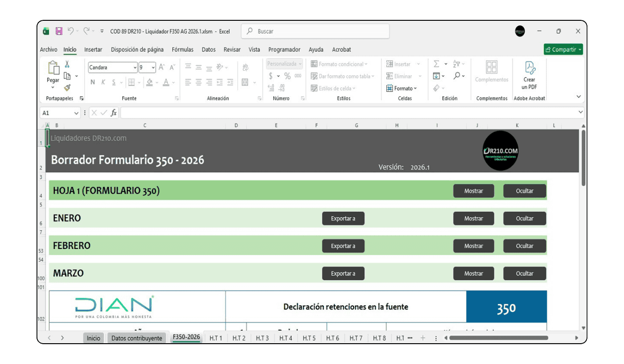Expand the Formato dropdown in Celdas
624x364 pixels.
(x=402, y=88)
